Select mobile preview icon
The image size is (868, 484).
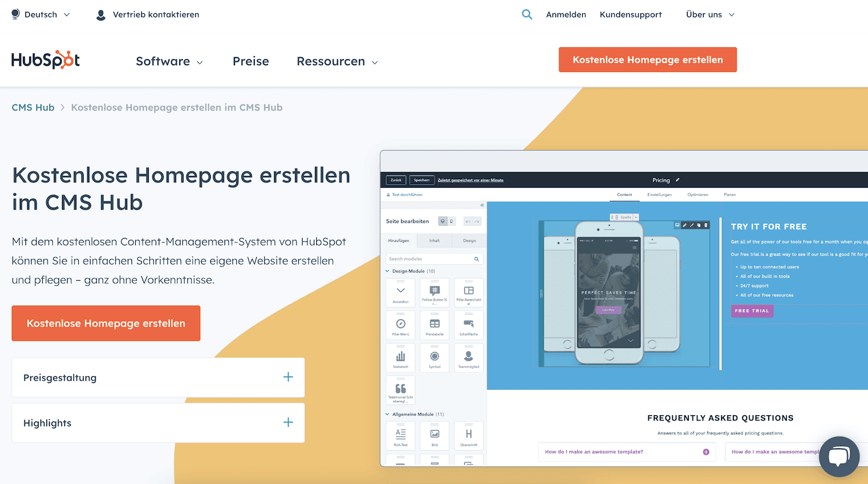pos(451,221)
